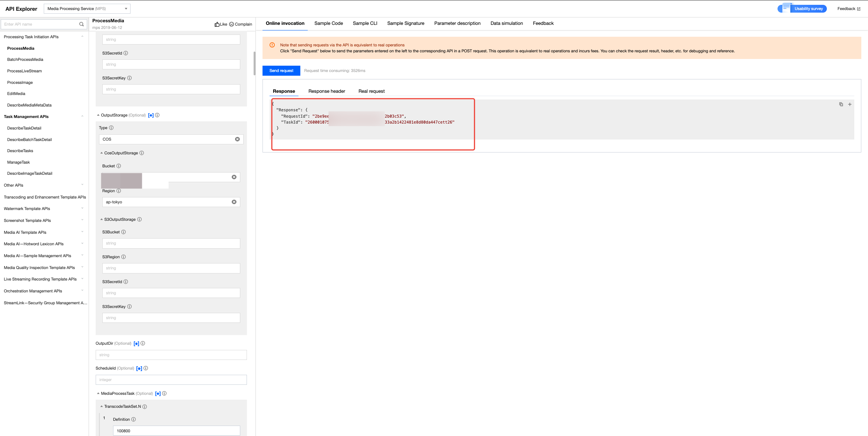The height and width of the screenshot is (436, 868).
Task: Clear the ap-tokyo Region value
Action: (234, 202)
